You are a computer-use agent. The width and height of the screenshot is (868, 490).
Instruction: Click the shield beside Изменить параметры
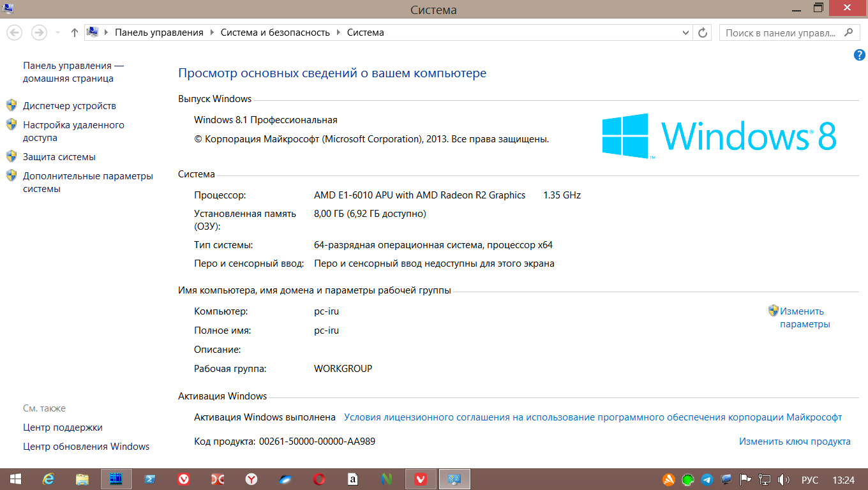click(x=774, y=311)
